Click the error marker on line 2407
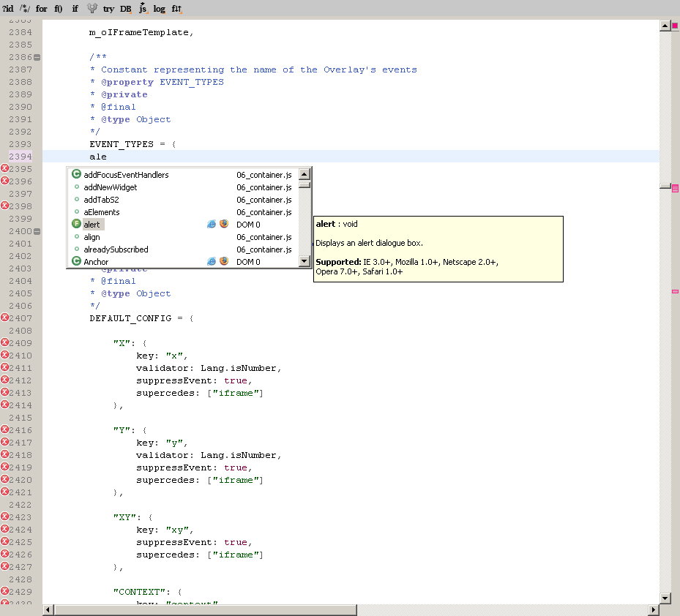The image size is (680, 616). pos(4,318)
